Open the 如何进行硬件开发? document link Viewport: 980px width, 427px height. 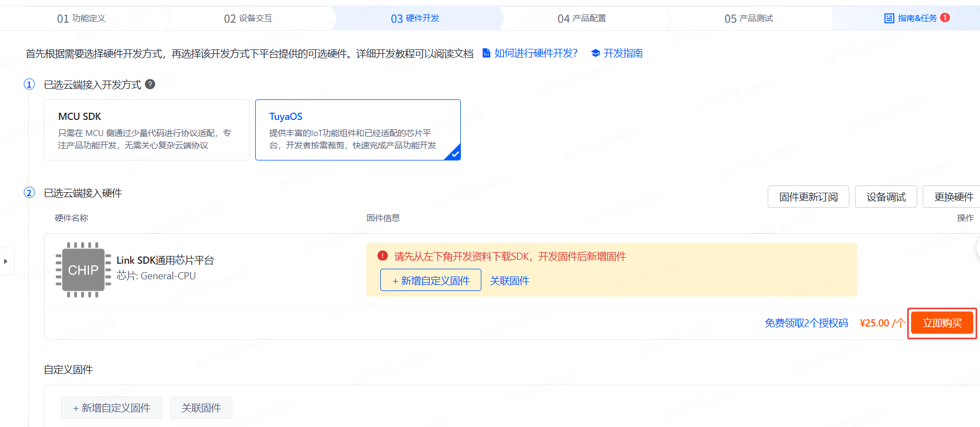[x=536, y=53]
